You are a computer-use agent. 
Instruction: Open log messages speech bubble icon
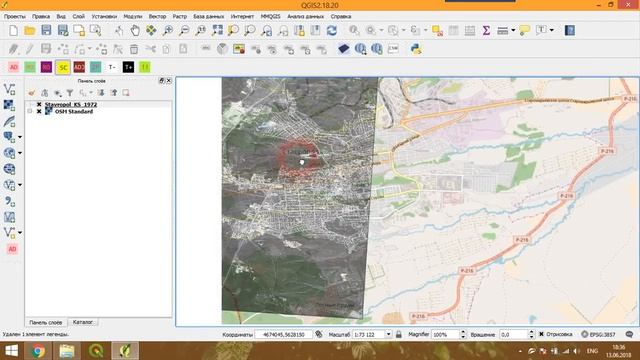click(x=629, y=334)
